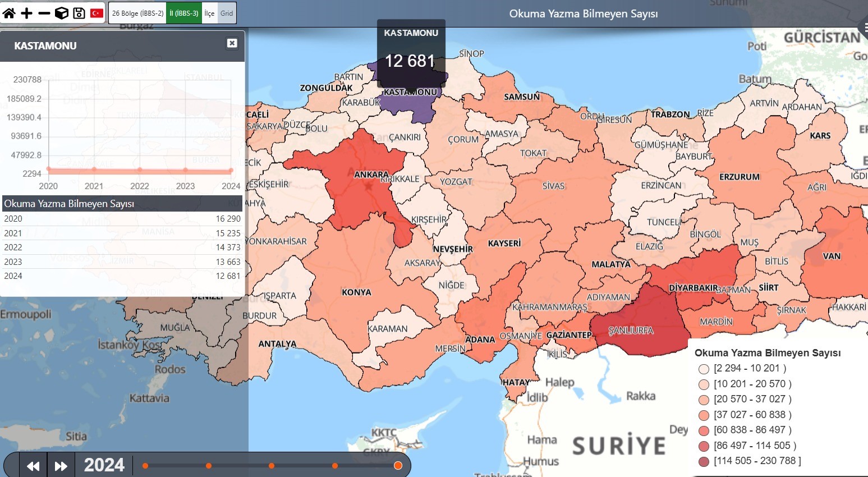Screen dimensions: 868x477
Task: Switch to 26 Bölge (İBBS-2) level
Action: click(x=137, y=13)
